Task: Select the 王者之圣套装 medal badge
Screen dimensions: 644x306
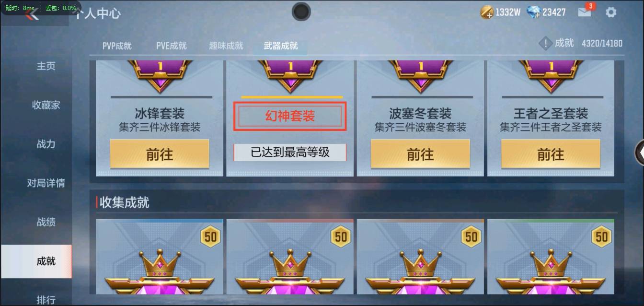Action: pyautogui.click(x=551, y=76)
